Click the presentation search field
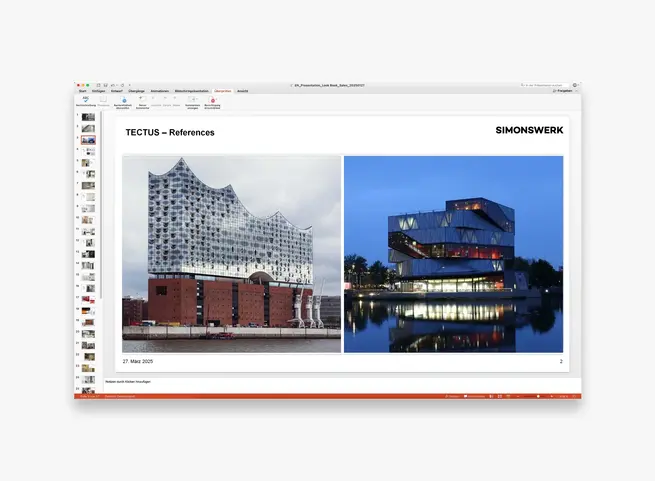 point(545,85)
